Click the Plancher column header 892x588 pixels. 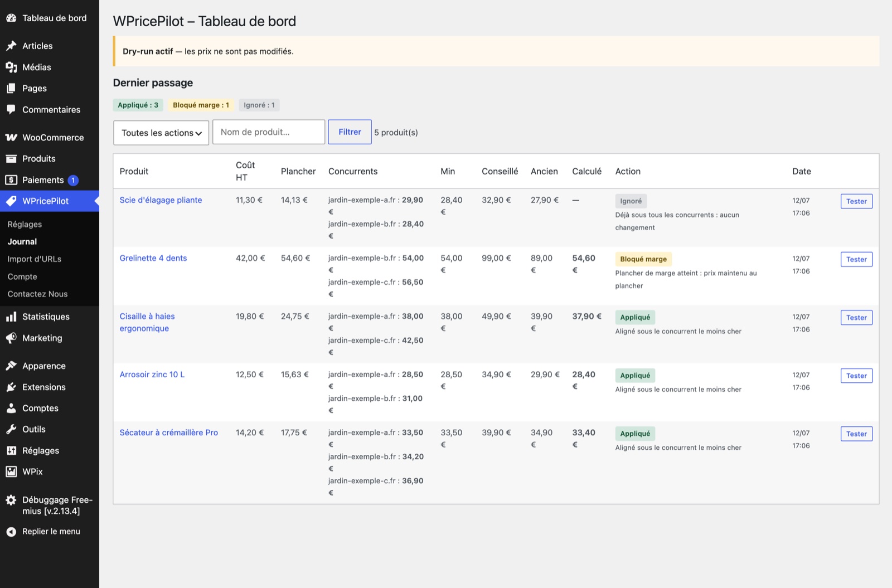point(298,171)
